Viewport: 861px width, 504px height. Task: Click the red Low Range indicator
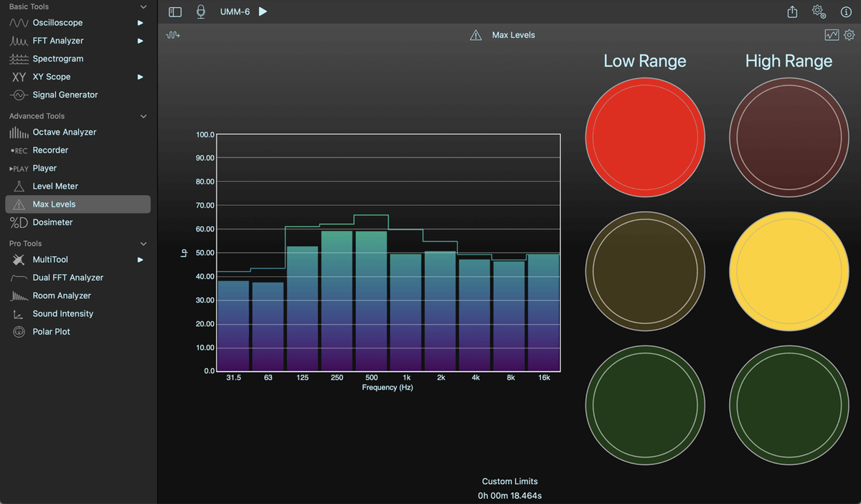click(x=645, y=138)
